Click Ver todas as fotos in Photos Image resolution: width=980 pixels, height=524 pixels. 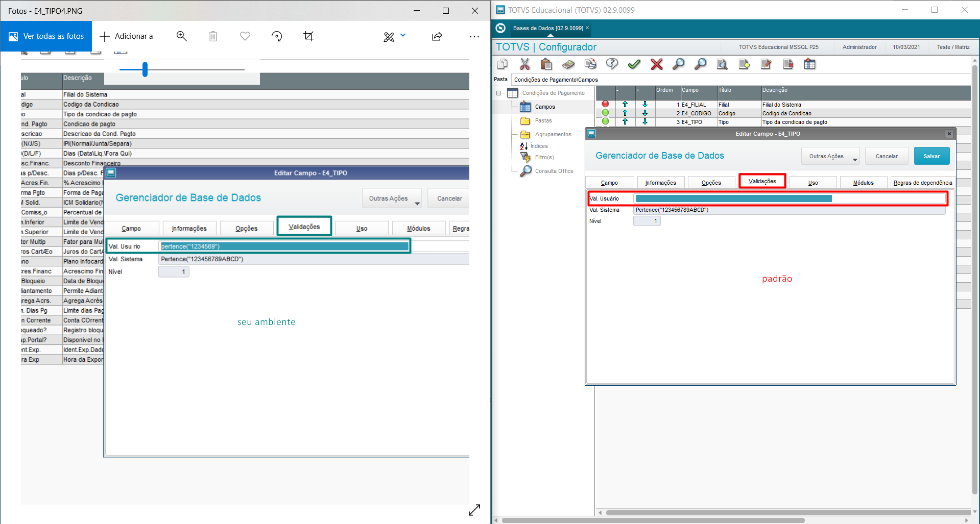46,36
